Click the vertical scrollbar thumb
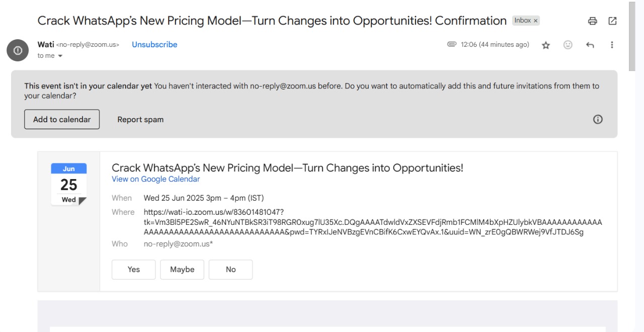 pos(632,35)
